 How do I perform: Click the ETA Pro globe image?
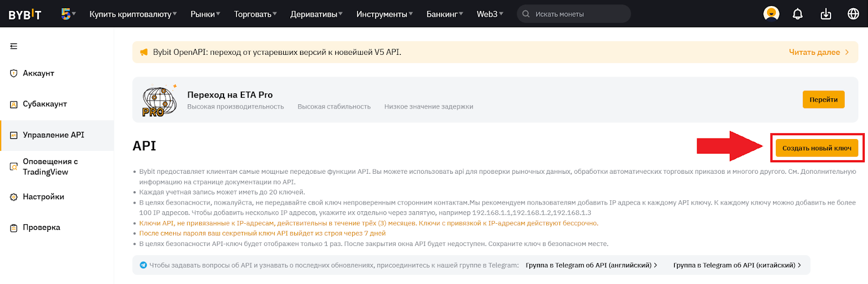[x=159, y=101]
